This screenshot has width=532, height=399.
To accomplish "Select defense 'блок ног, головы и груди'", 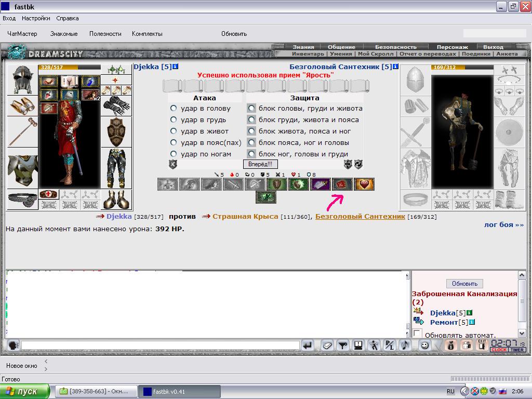I will point(251,154).
